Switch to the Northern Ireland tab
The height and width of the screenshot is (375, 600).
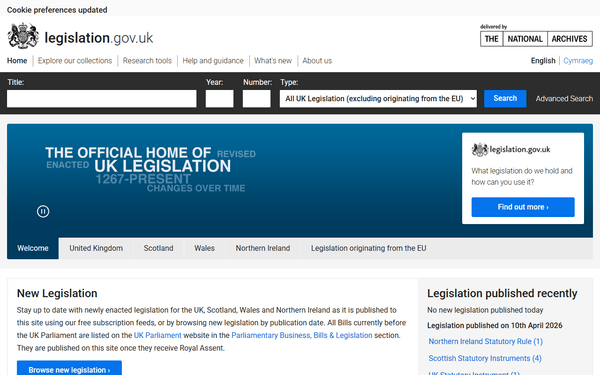tap(263, 248)
